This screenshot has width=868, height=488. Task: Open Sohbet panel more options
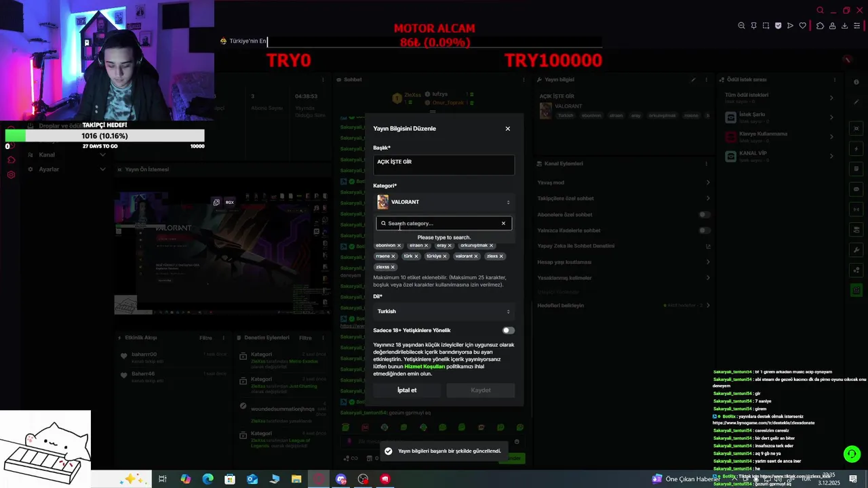click(x=524, y=80)
